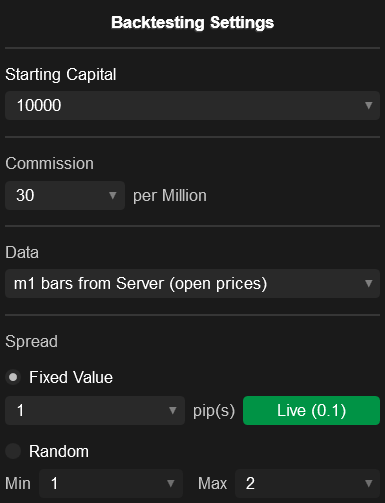Open the Starting Capital dropdown arrow
Viewport: 385px width, 503px height.
click(368, 106)
